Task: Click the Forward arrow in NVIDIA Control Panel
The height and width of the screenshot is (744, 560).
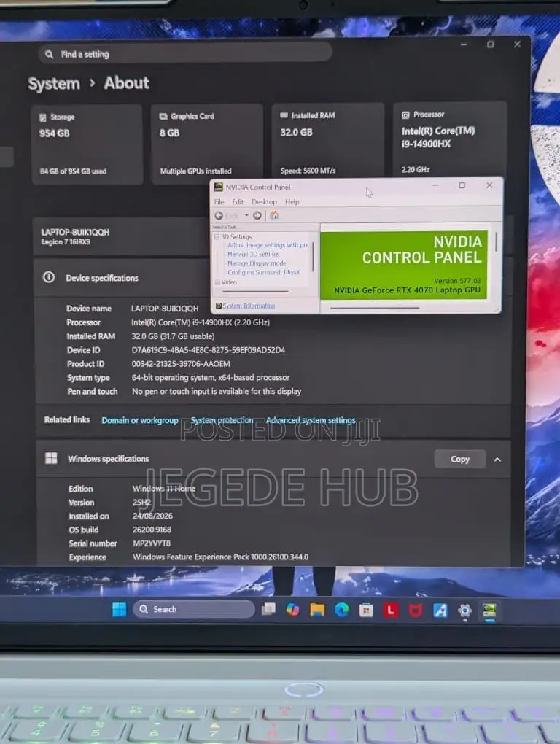Action: (x=257, y=215)
